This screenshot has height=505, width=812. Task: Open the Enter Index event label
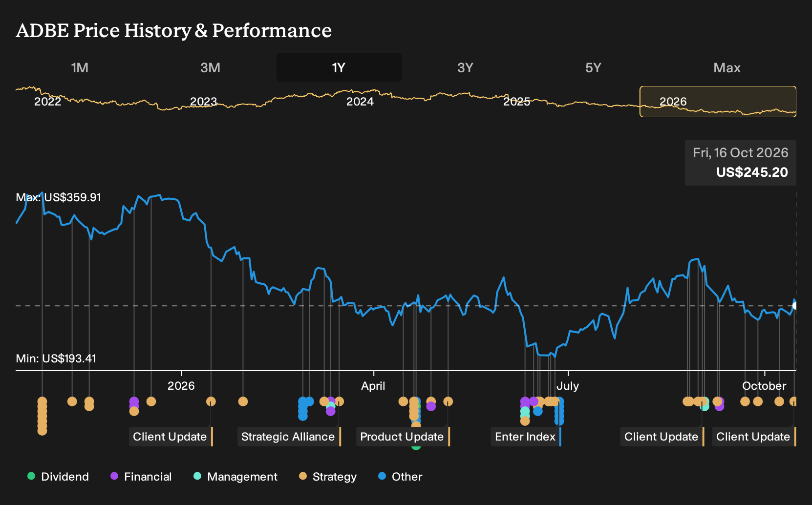526,437
